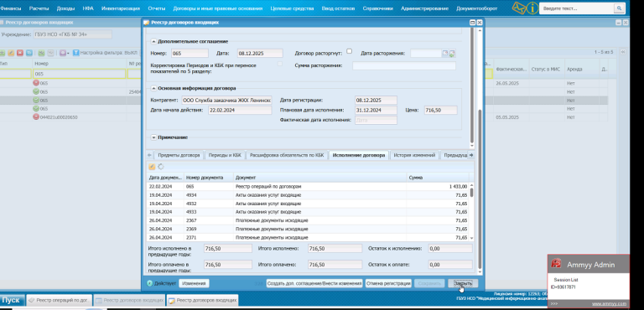Open www.ammyy.com link in Ammyy Admin
The width and height of the screenshot is (644, 310).
pos(609,304)
